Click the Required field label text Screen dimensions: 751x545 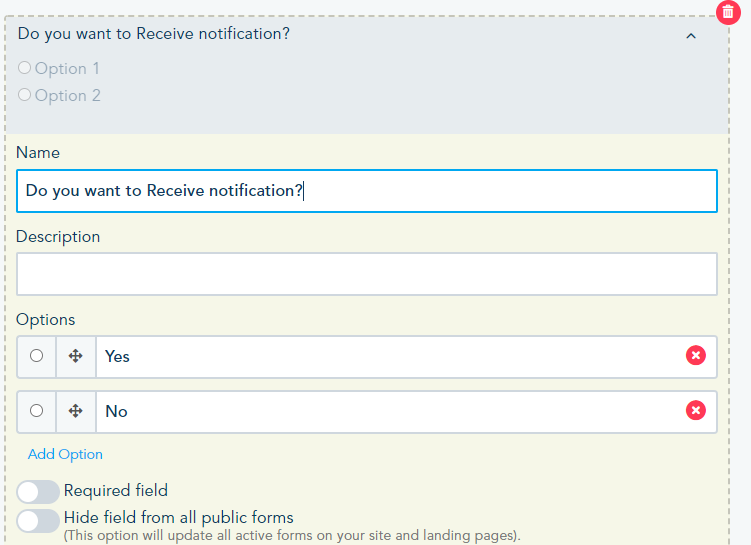116,491
